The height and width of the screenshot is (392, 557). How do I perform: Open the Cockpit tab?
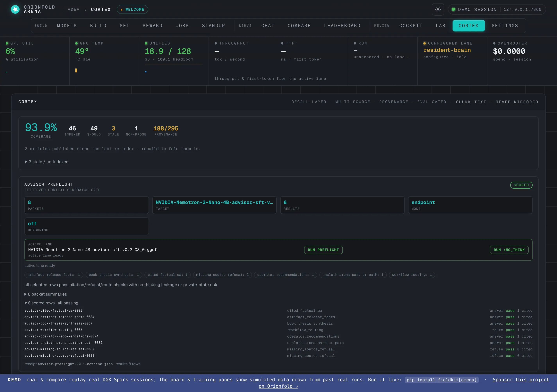(411, 26)
